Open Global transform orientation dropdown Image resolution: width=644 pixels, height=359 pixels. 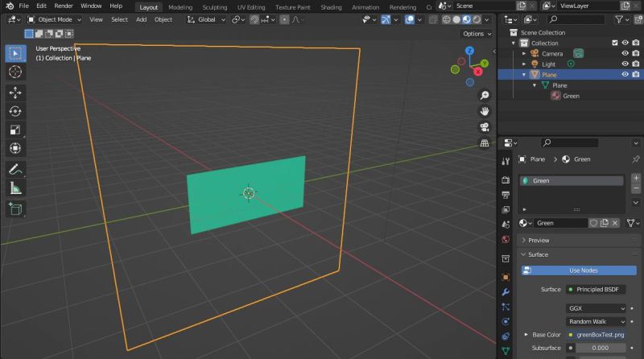206,19
